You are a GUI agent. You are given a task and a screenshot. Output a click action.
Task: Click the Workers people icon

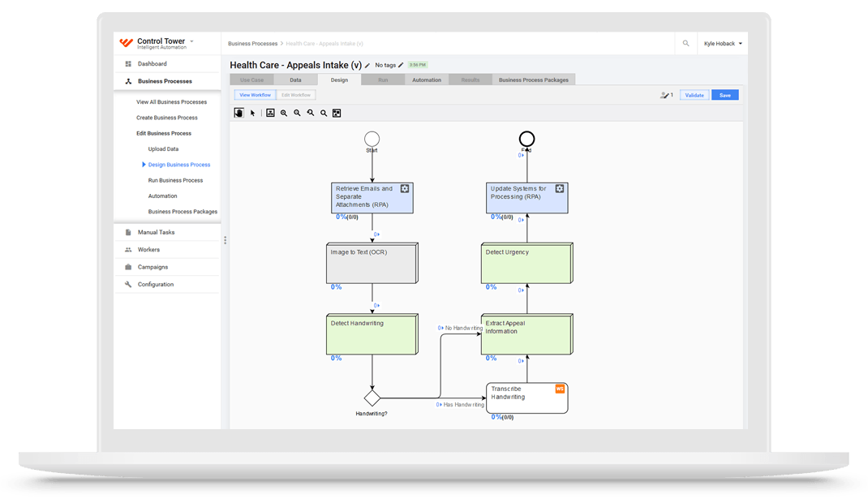tap(128, 250)
